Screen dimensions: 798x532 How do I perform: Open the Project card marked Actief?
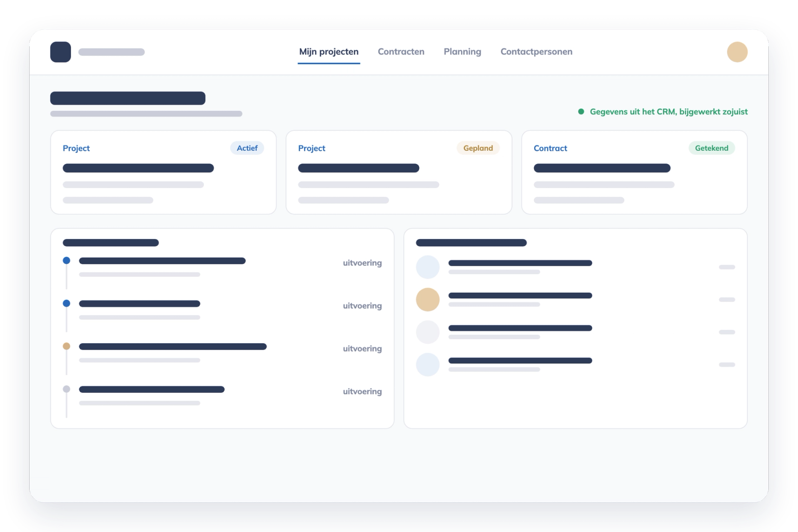[163, 172]
